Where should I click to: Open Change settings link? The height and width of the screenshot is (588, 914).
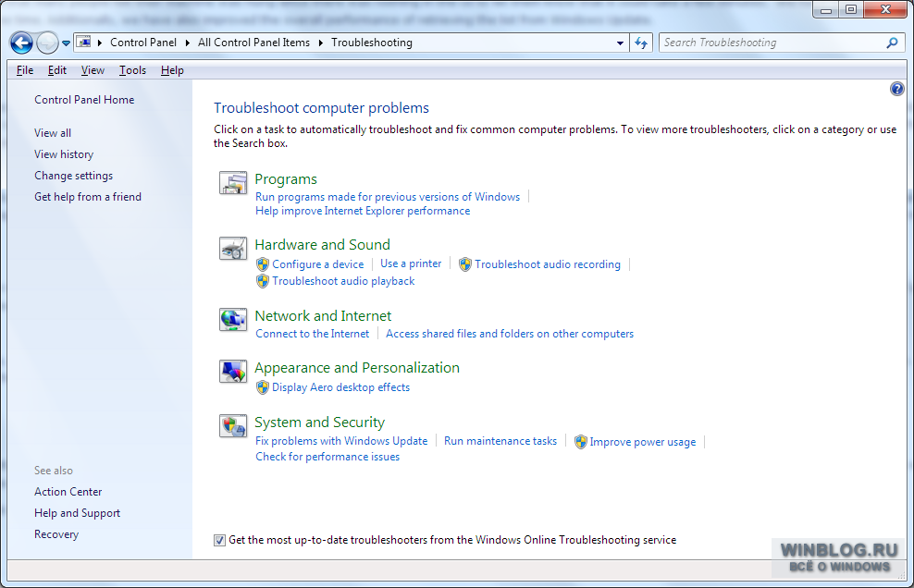pos(73,176)
